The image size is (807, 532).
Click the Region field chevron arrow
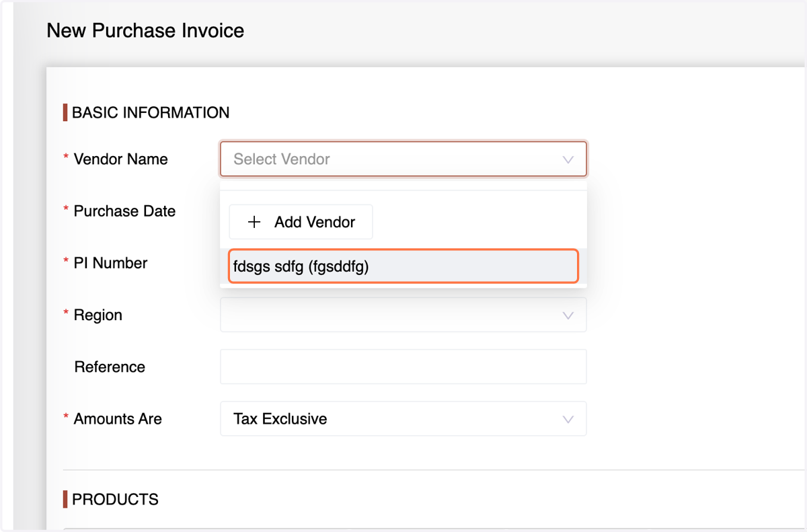(x=568, y=315)
